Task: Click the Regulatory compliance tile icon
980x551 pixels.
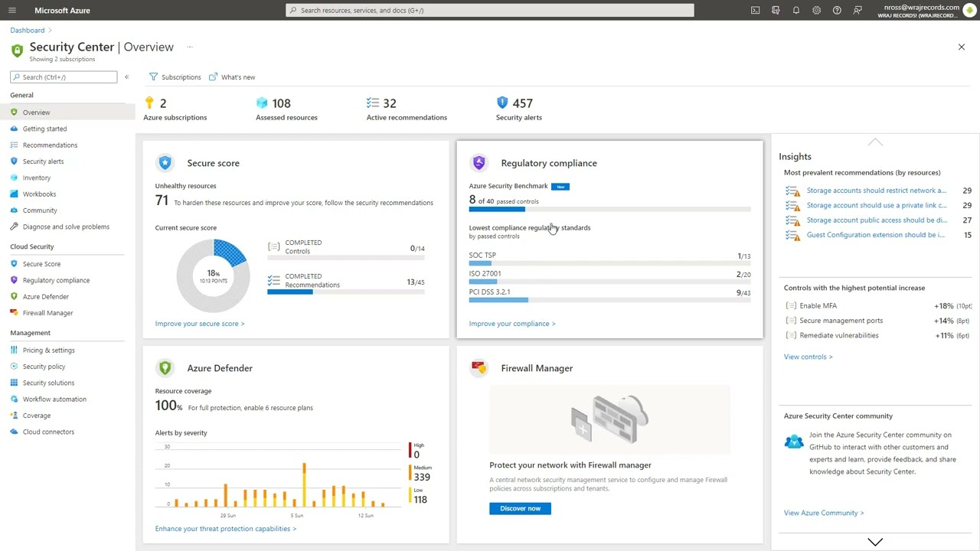Action: click(479, 162)
